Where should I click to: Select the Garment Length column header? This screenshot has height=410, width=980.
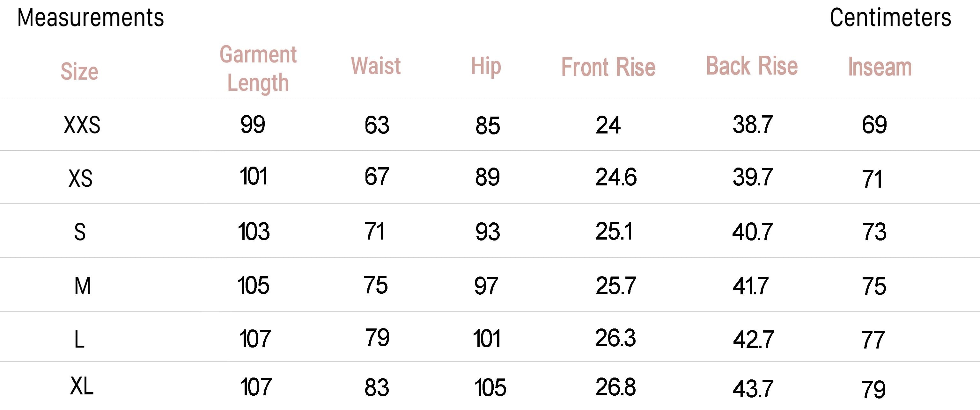[258, 68]
